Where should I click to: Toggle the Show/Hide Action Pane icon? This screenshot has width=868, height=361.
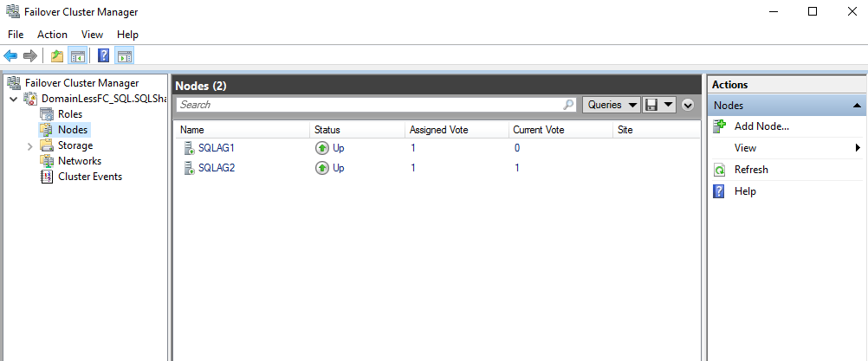(124, 56)
